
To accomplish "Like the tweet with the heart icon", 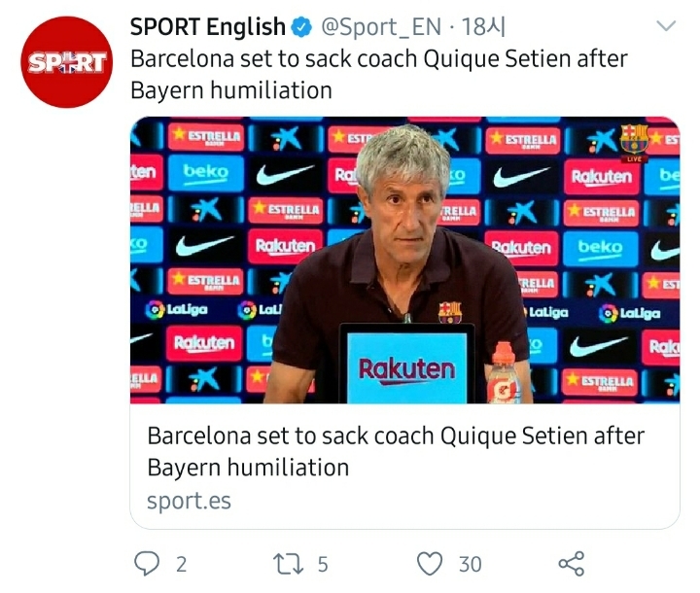I will click(429, 562).
